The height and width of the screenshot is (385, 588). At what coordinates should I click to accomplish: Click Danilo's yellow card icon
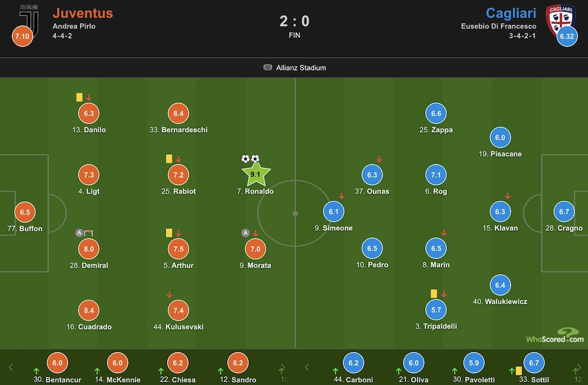click(x=79, y=97)
